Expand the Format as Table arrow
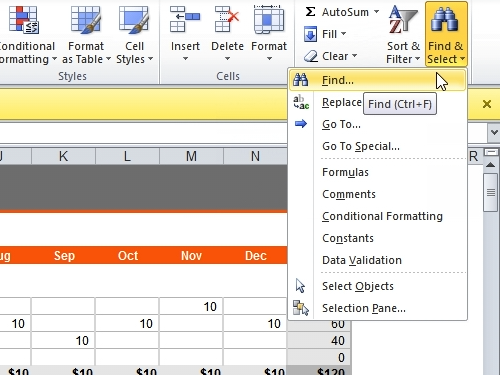 pos(108,59)
